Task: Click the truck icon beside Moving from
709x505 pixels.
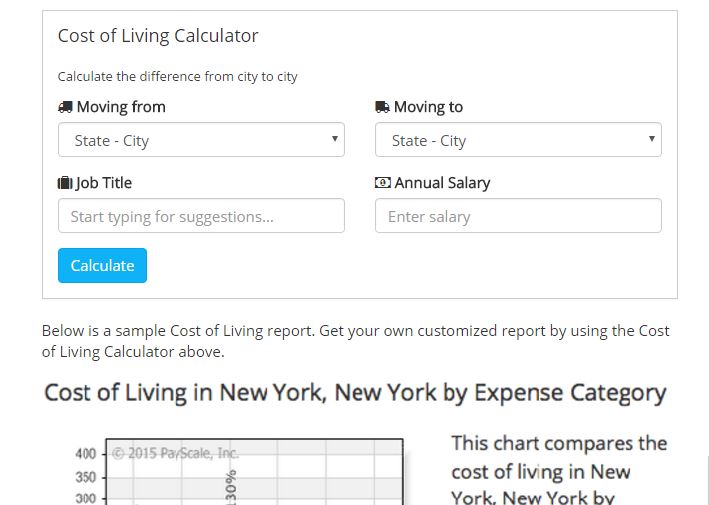Action: (x=65, y=107)
